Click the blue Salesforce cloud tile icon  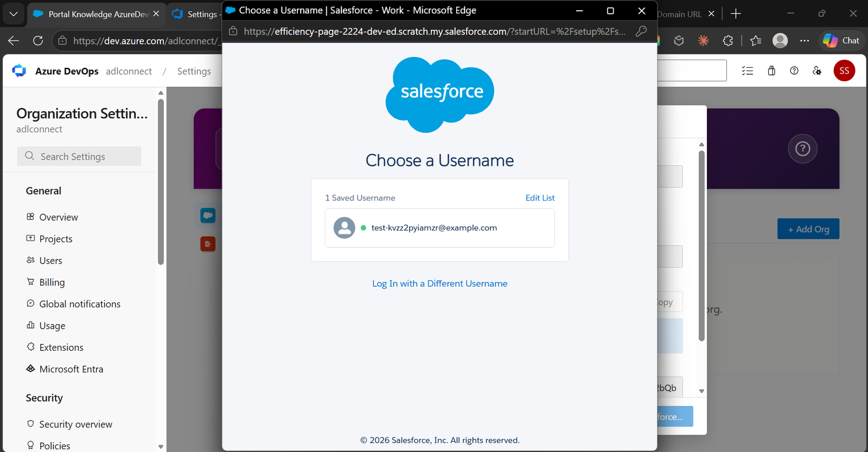click(x=208, y=215)
